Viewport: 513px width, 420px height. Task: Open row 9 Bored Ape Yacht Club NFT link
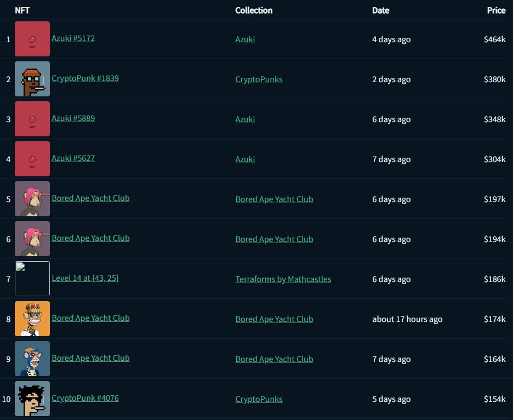click(x=90, y=358)
